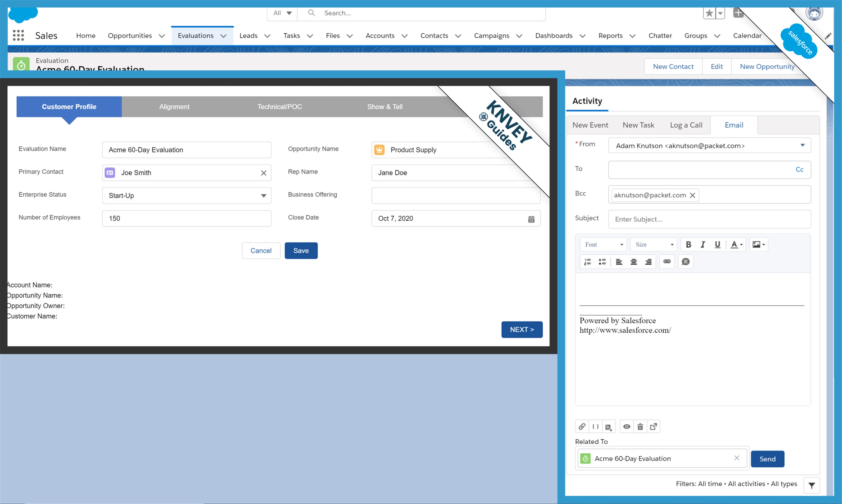Center align email text
842x504 pixels.
pyautogui.click(x=634, y=262)
